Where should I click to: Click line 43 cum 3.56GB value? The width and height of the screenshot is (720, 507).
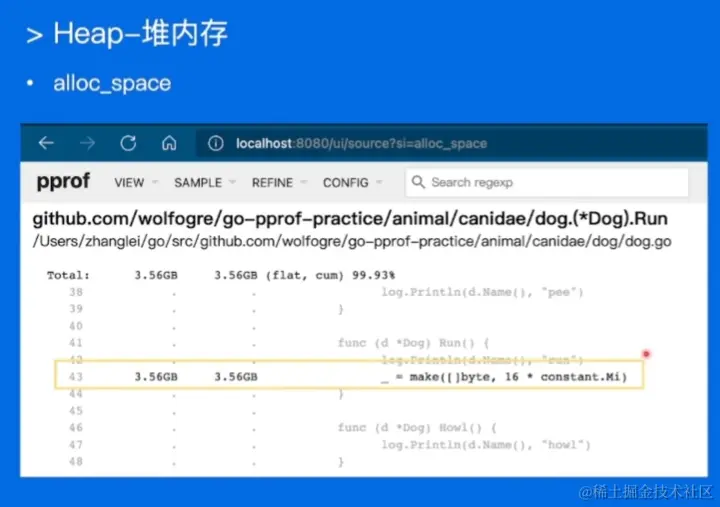pyautogui.click(x=236, y=377)
